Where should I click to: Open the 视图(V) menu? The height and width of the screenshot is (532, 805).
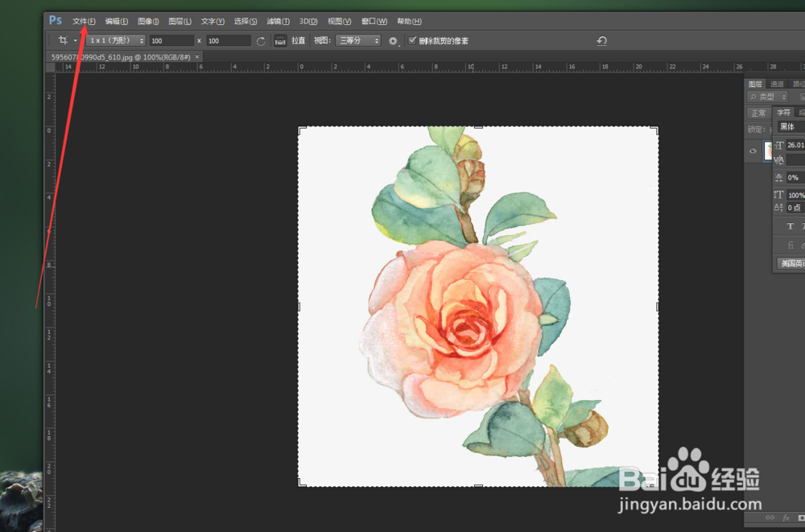(340, 21)
